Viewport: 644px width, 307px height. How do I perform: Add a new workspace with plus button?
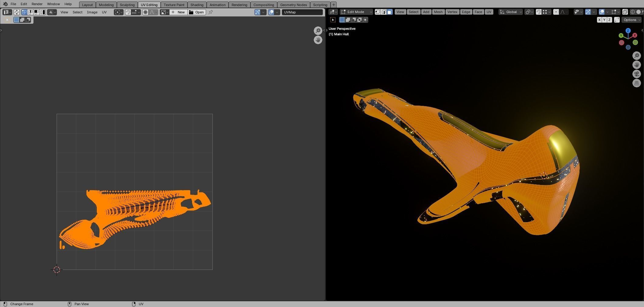(x=334, y=5)
